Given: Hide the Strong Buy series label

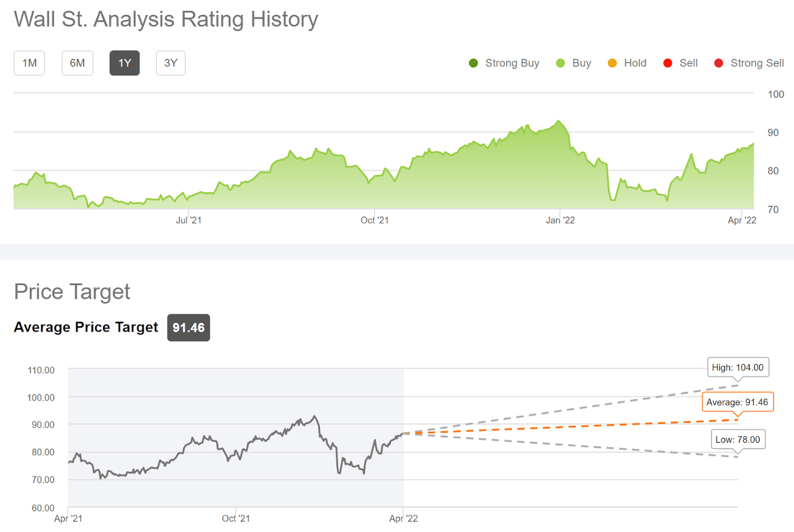Looking at the screenshot, I should click(x=512, y=63).
